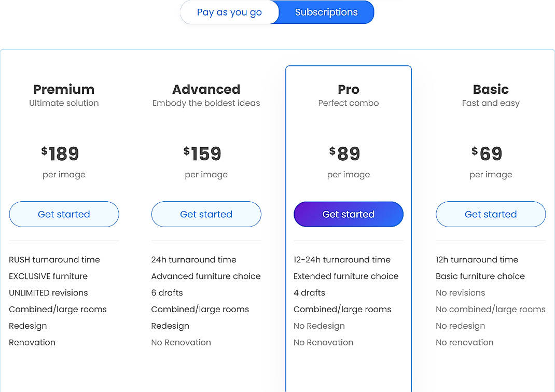The height and width of the screenshot is (392, 555).
Task: Select the Basic plan title
Action: 490,89
